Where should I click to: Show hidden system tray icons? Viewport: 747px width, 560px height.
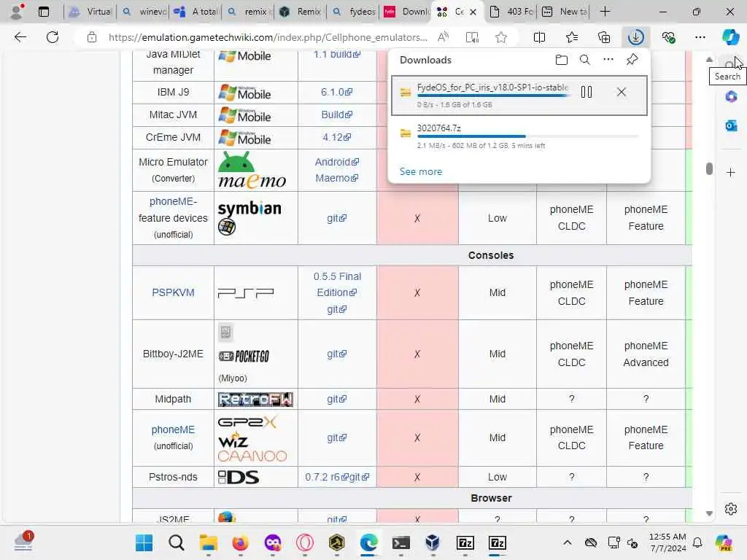point(567,542)
